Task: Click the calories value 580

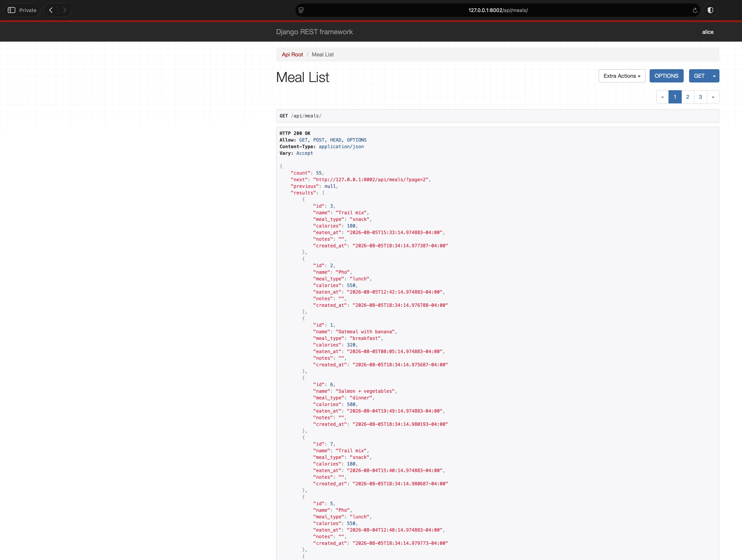Action: (351, 404)
